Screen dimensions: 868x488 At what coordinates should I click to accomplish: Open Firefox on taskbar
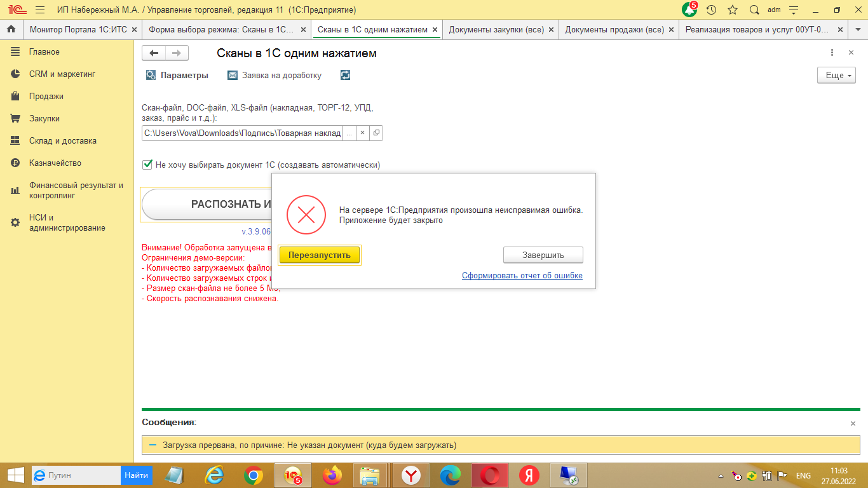pyautogui.click(x=331, y=475)
